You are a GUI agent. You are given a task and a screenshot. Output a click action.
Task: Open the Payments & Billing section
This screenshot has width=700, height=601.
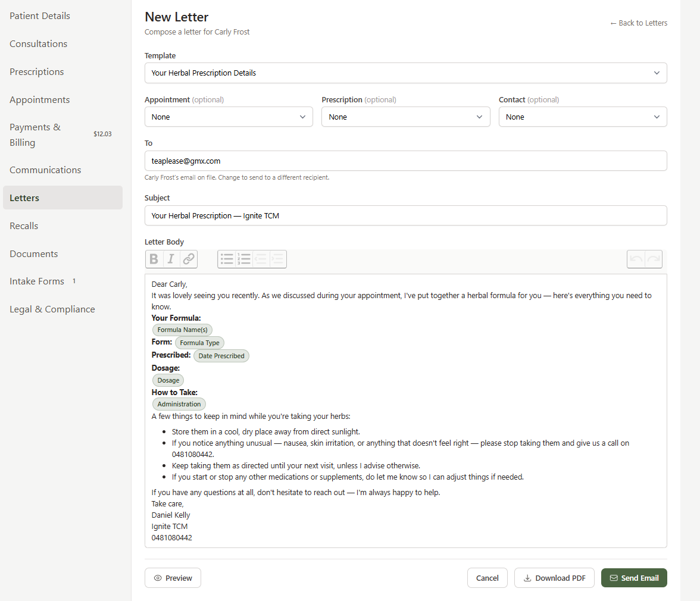tap(35, 134)
